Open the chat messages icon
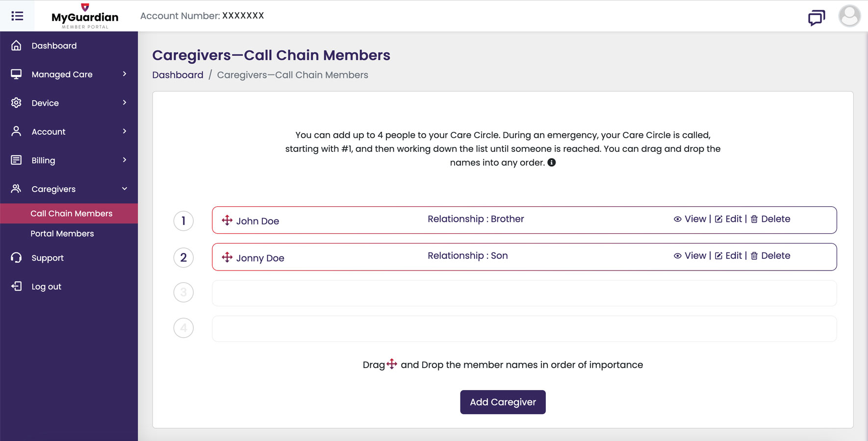The width and height of the screenshot is (868, 441). (816, 18)
